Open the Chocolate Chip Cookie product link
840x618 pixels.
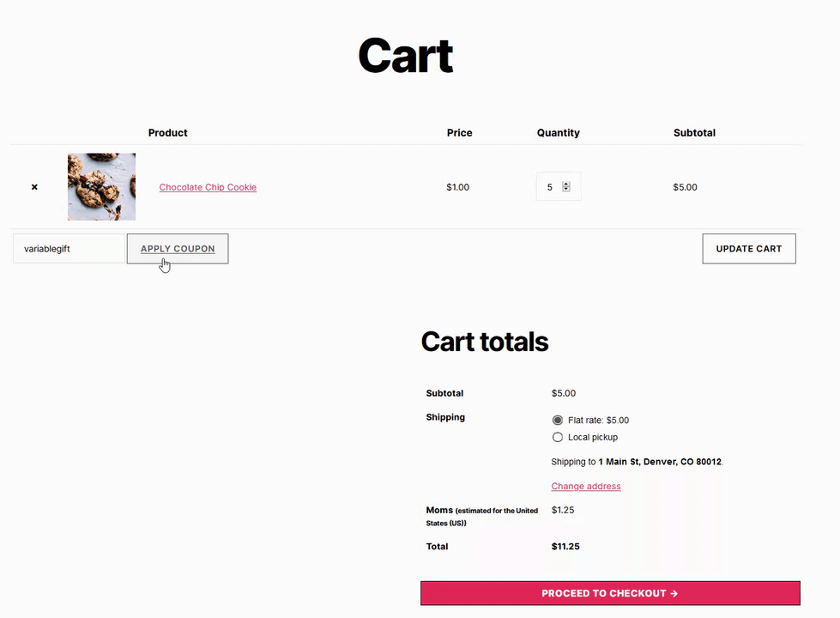point(208,187)
